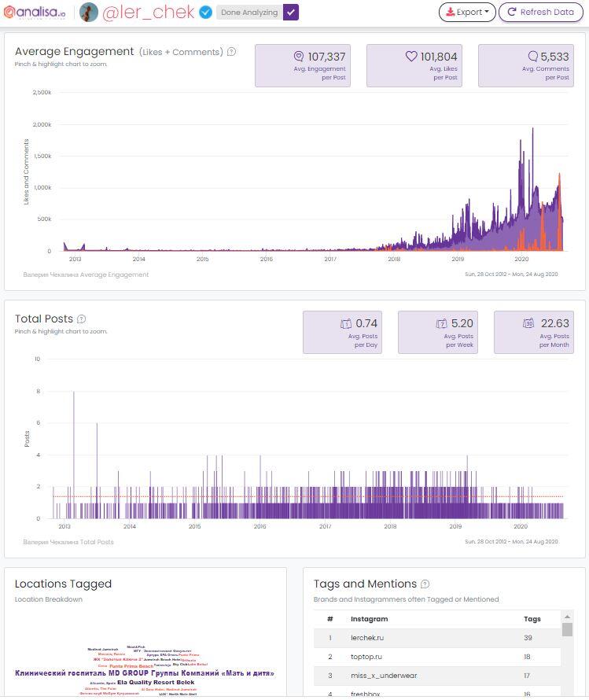
Task: Click the Locations Tagged heading
Action: pyautogui.click(x=63, y=584)
